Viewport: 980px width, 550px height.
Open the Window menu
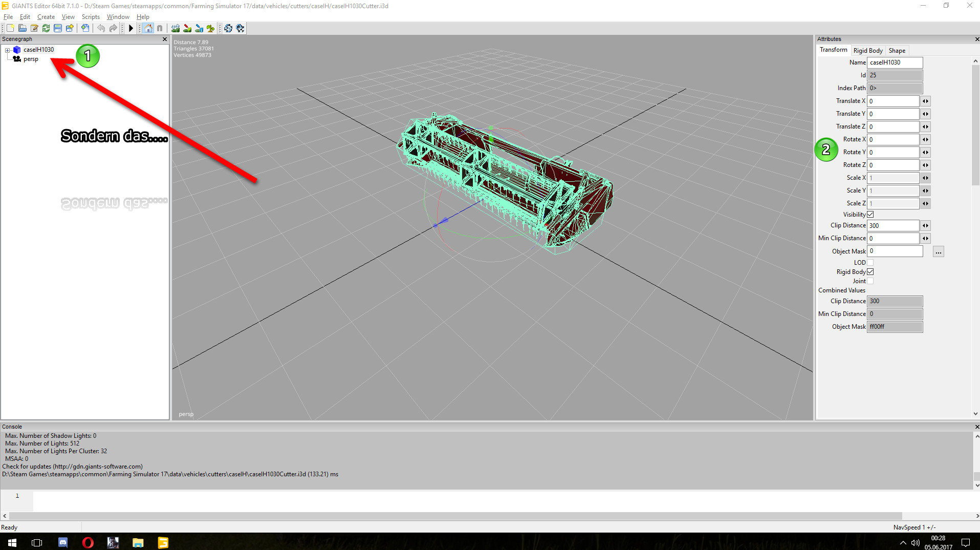[118, 17]
